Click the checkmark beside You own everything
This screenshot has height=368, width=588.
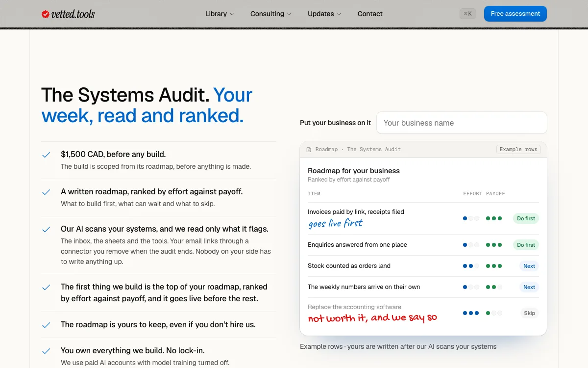46,351
